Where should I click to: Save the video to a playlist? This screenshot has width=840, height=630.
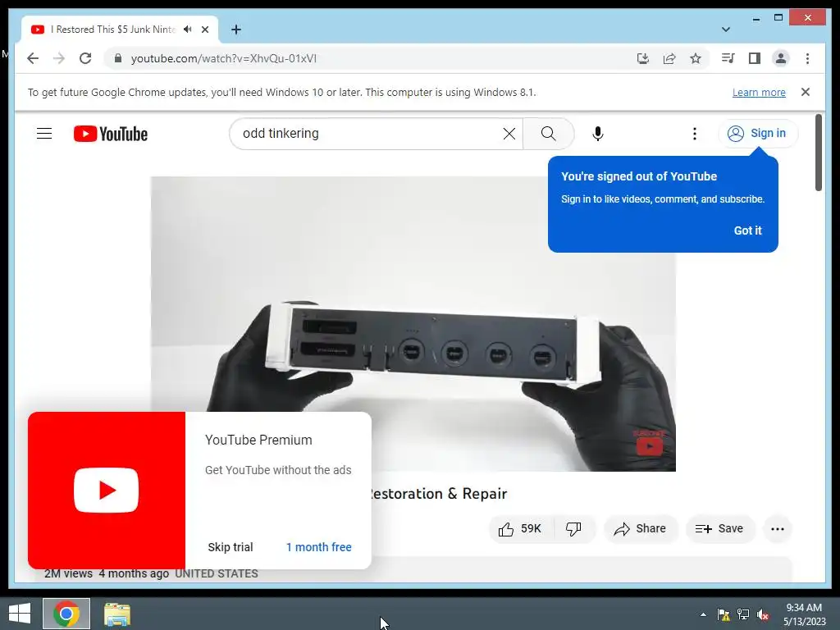pos(719,529)
